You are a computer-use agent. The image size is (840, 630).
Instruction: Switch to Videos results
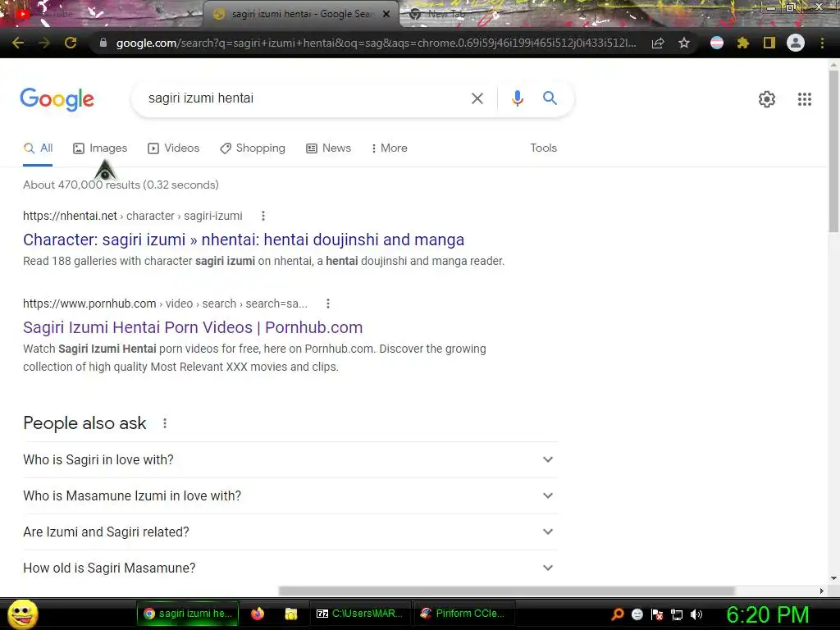174,148
